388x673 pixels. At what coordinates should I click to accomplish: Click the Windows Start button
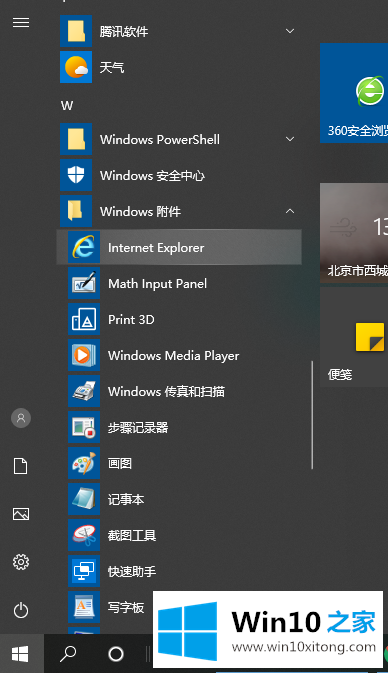(x=21, y=654)
